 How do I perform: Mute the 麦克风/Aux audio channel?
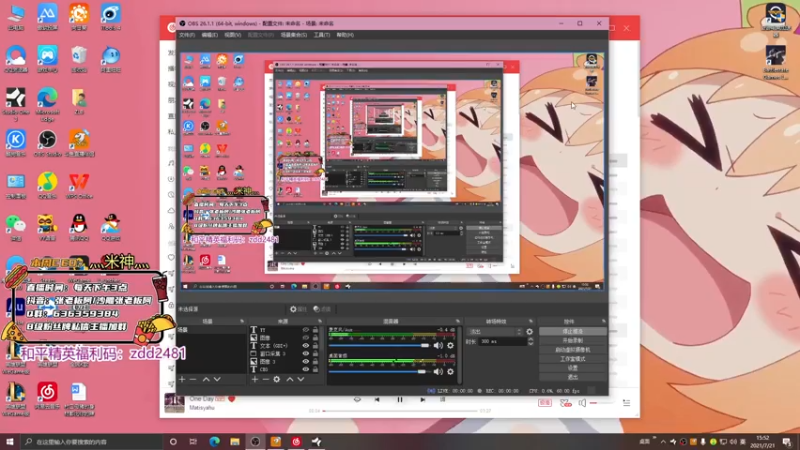438,345
